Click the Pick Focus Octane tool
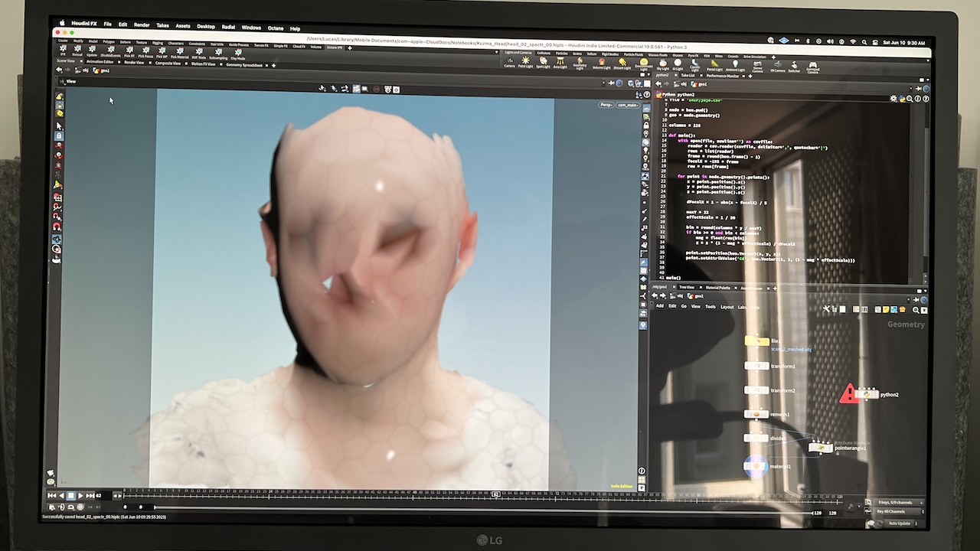This screenshot has height=551, width=980. (x=145, y=53)
